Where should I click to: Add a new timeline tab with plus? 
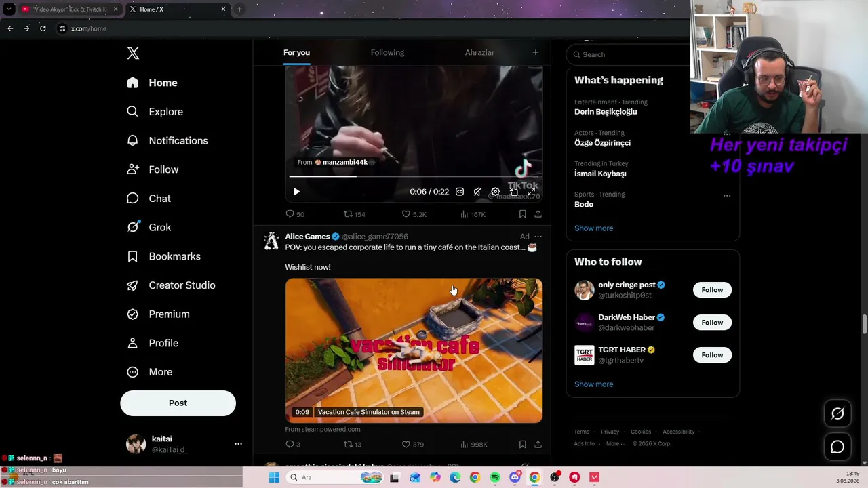(x=535, y=52)
